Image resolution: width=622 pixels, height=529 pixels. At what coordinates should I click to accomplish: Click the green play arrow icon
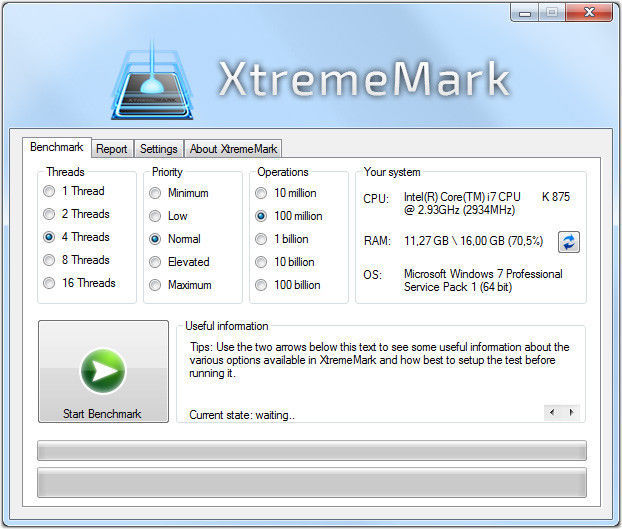tap(103, 371)
